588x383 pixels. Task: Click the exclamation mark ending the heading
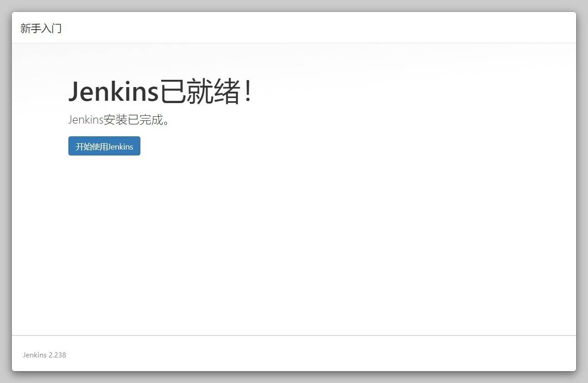(x=248, y=91)
